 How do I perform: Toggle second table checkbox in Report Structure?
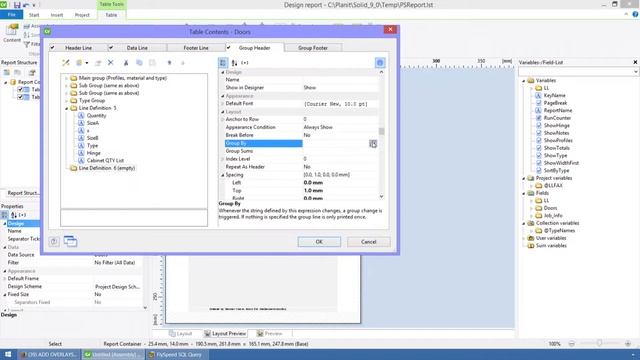click(20, 97)
